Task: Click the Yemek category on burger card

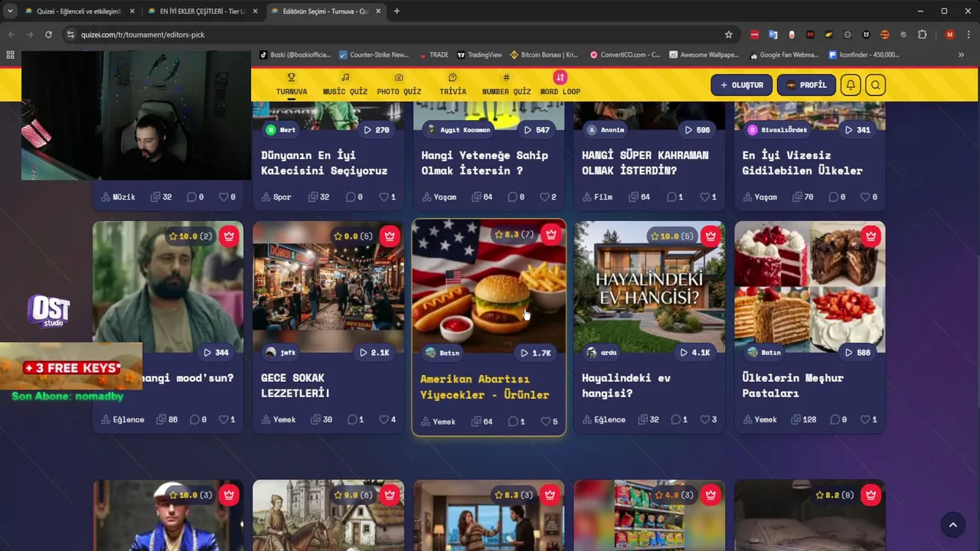Action: pos(437,422)
